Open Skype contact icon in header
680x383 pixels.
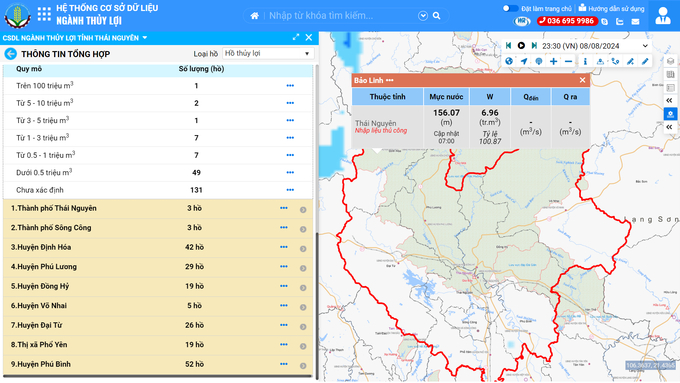point(605,21)
